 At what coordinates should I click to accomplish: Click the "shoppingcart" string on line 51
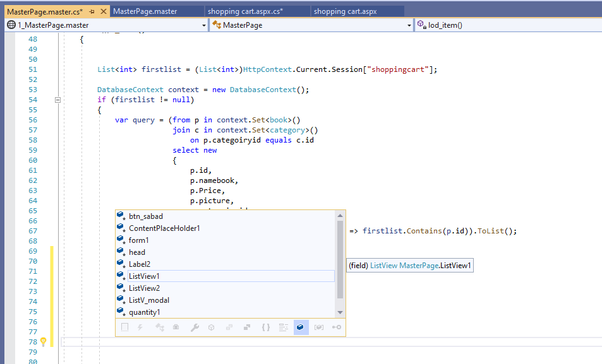tap(398, 69)
